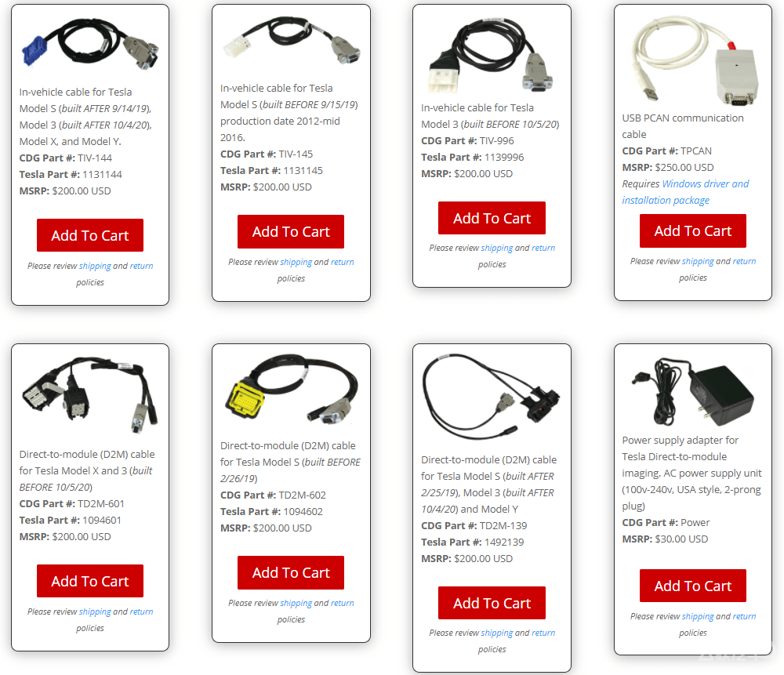Open return policy link under TIV-145 cable
This screenshot has height=675, width=784.
[342, 262]
